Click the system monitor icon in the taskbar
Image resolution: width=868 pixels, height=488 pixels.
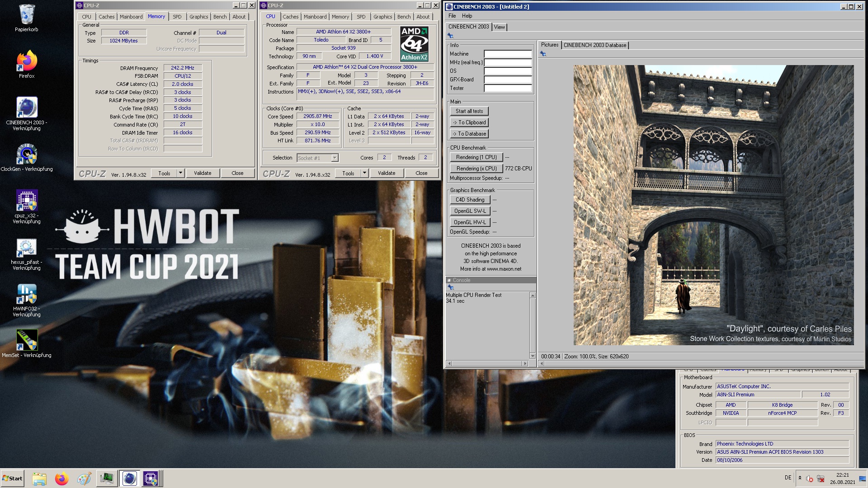(x=107, y=479)
